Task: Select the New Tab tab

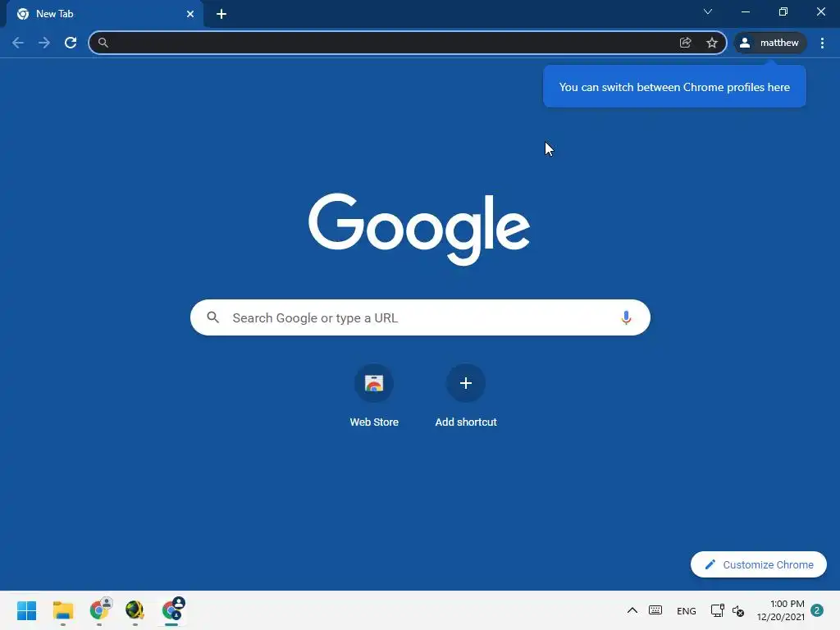Action: point(104,14)
